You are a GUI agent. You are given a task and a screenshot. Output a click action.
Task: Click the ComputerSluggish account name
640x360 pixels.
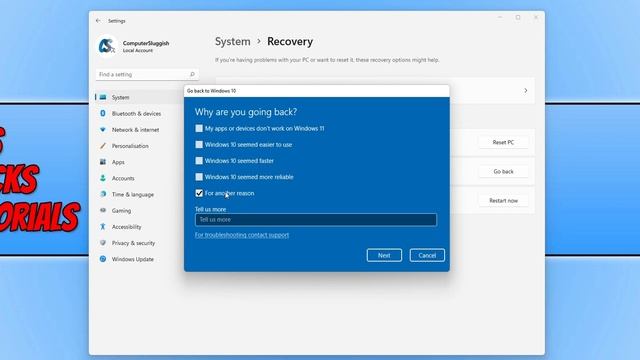(146, 43)
